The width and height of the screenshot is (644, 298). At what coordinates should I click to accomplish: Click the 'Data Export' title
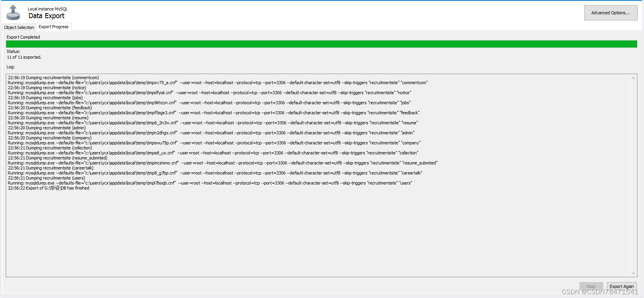[x=46, y=16]
